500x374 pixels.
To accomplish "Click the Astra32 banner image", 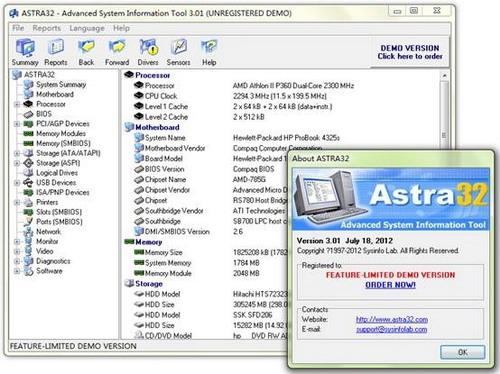I will 391,199.
